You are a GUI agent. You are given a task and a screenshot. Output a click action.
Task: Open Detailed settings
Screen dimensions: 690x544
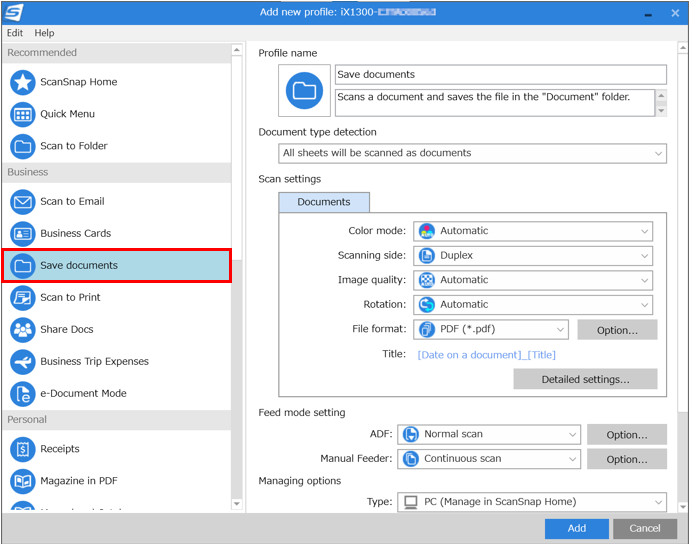tap(585, 379)
